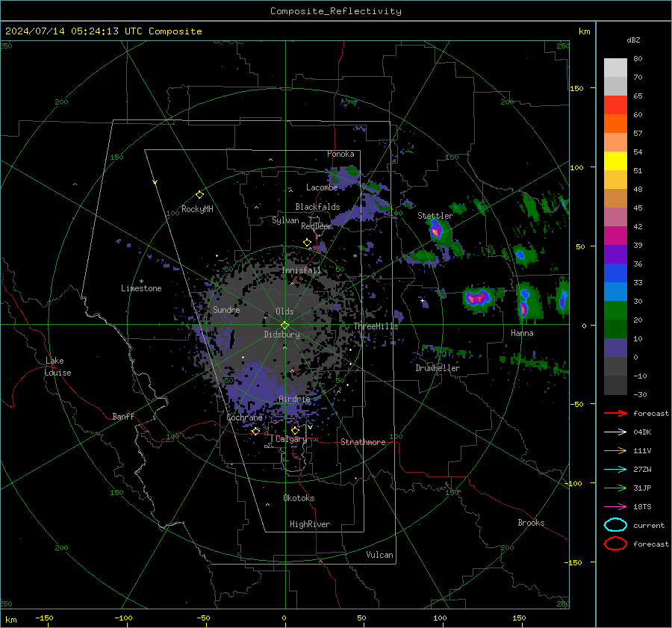Click the cyan current ellipse icon
The image size is (672, 628).
click(615, 525)
